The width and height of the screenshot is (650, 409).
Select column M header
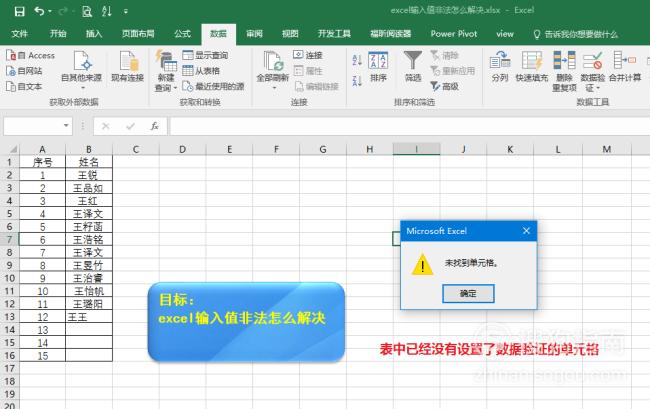click(x=606, y=149)
